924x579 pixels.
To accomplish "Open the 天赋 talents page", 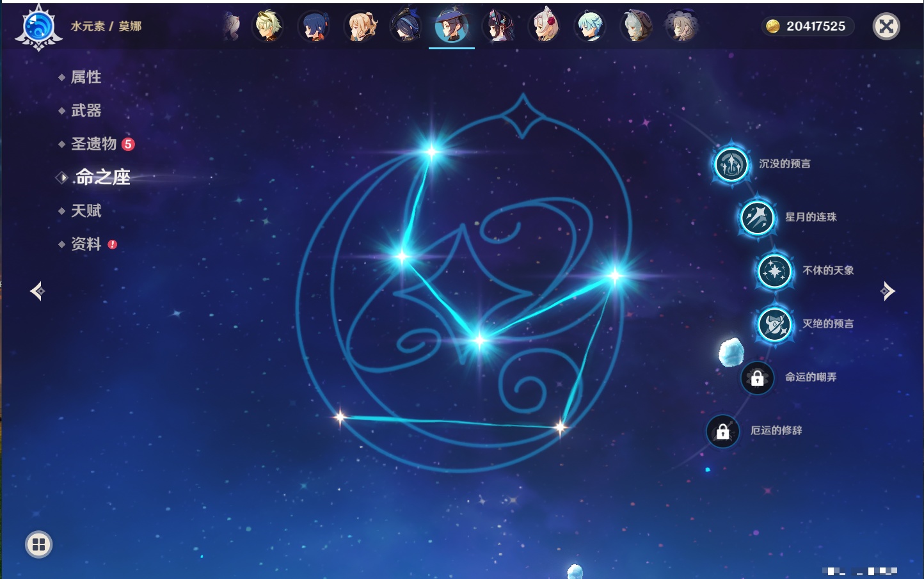I will pyautogui.click(x=86, y=210).
